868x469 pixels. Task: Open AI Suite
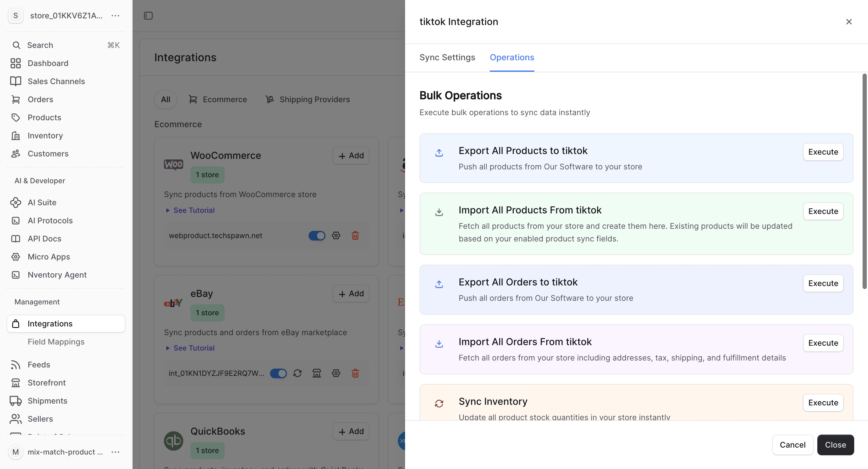(x=66, y=203)
